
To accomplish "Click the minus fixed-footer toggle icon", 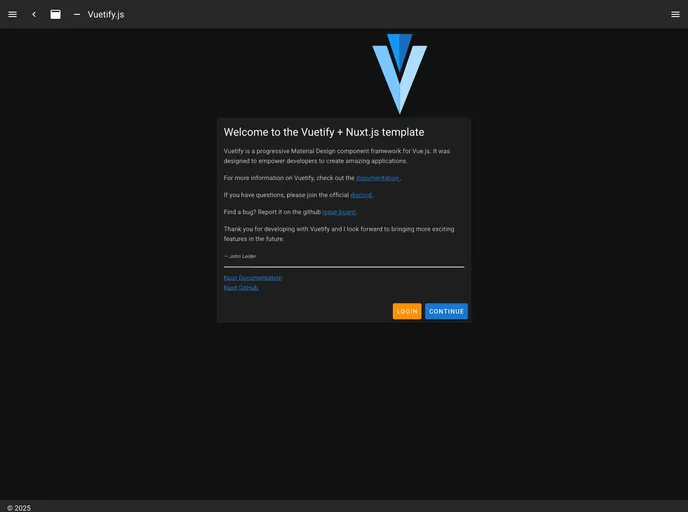I will click(77, 14).
